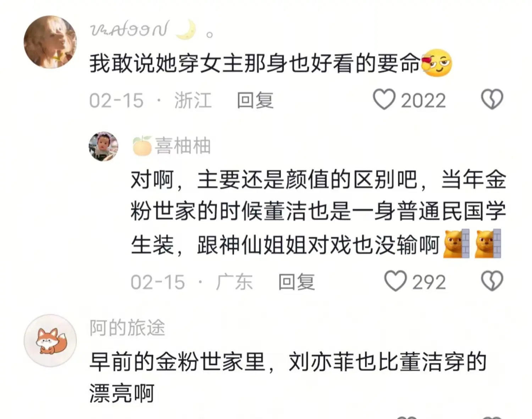
Task: Tap the smirking emoji in first comment
Action: (x=436, y=63)
